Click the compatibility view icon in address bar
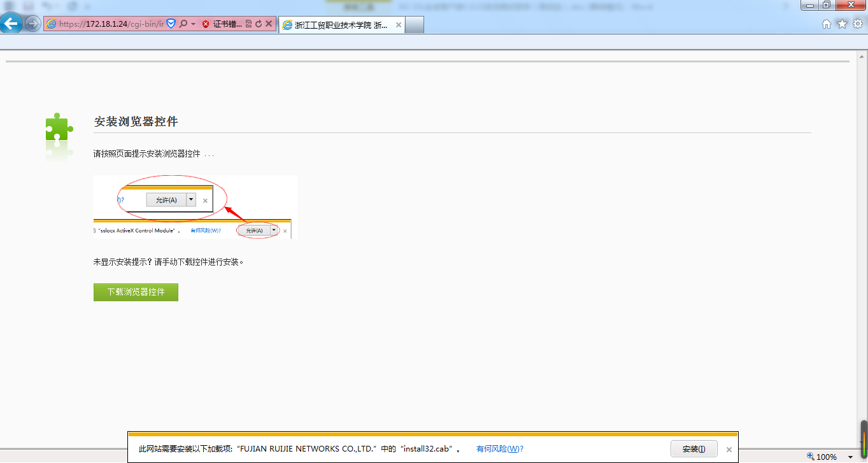This screenshot has height=463, width=868. (x=248, y=24)
